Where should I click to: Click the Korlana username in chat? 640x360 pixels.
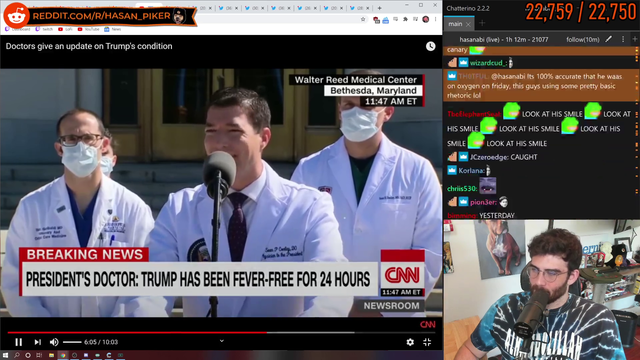pyautogui.click(x=471, y=171)
